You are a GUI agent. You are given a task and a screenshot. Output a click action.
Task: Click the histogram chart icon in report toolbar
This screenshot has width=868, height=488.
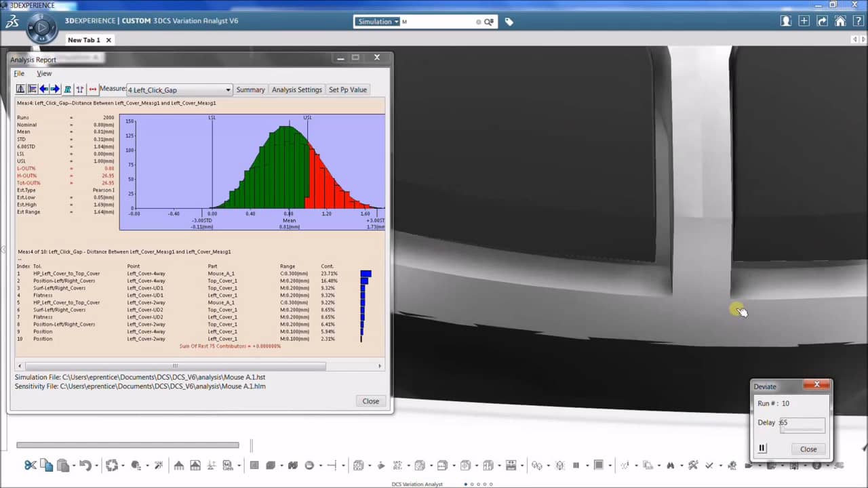point(20,89)
